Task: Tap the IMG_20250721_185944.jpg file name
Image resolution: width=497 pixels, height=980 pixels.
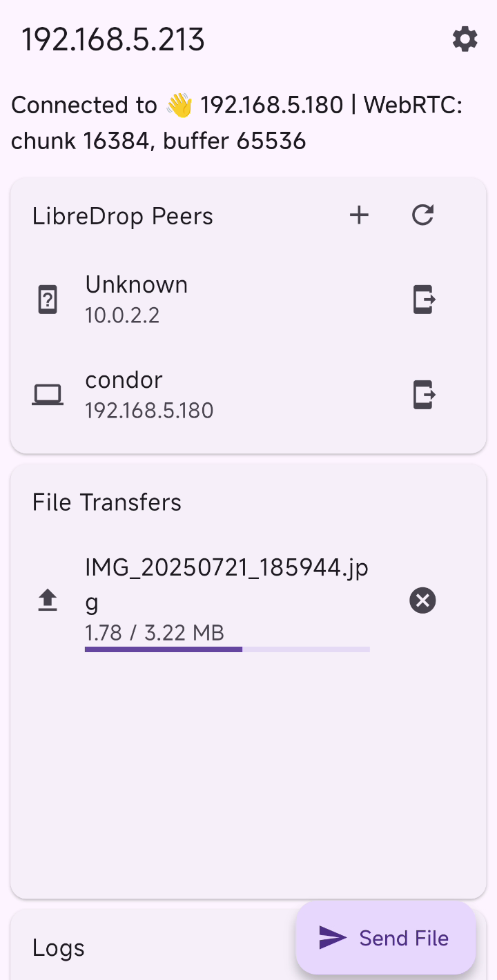Action: click(x=226, y=584)
